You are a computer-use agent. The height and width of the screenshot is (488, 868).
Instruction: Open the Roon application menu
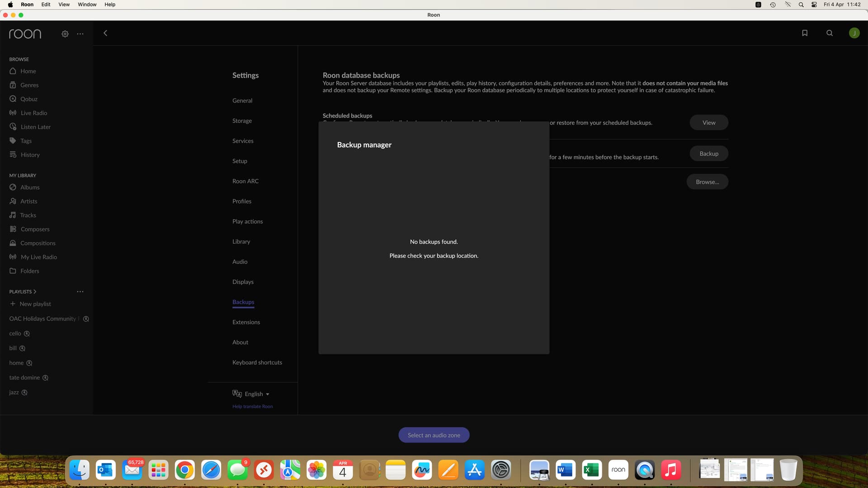(x=27, y=5)
